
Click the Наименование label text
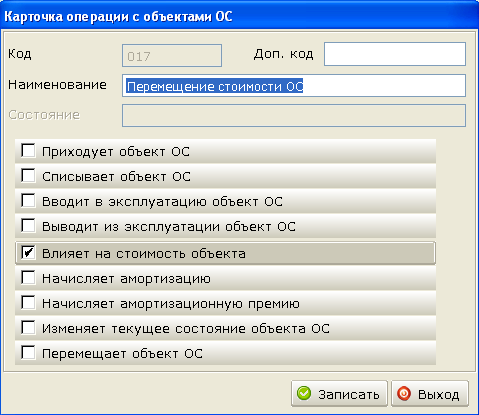click(57, 85)
